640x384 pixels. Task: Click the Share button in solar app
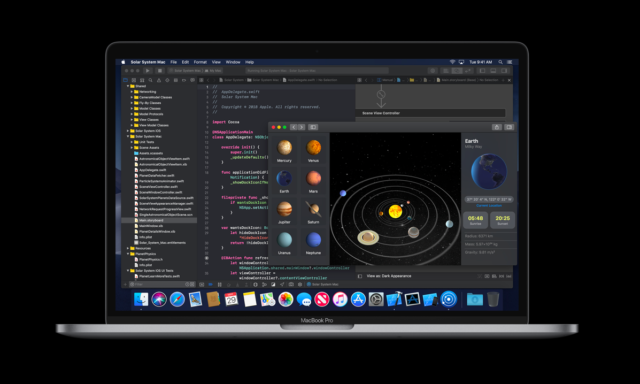coord(497,127)
